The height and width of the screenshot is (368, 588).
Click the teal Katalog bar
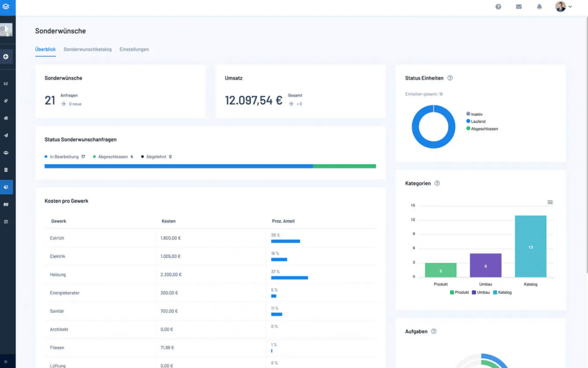tap(530, 246)
